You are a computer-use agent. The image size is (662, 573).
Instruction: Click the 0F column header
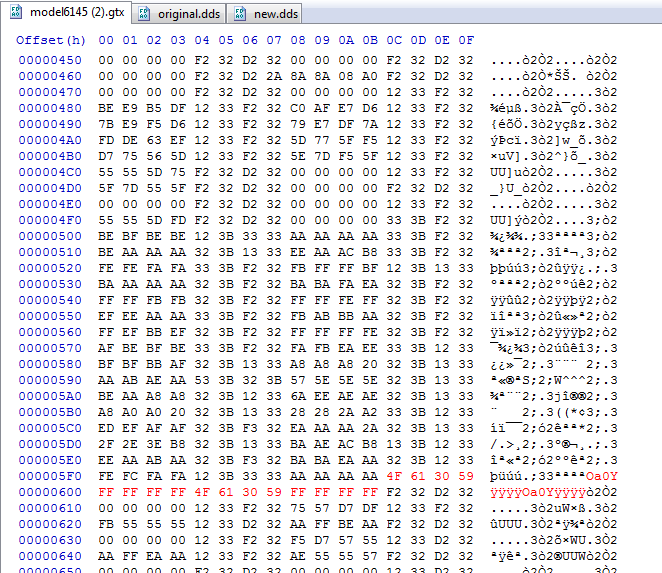(x=466, y=40)
